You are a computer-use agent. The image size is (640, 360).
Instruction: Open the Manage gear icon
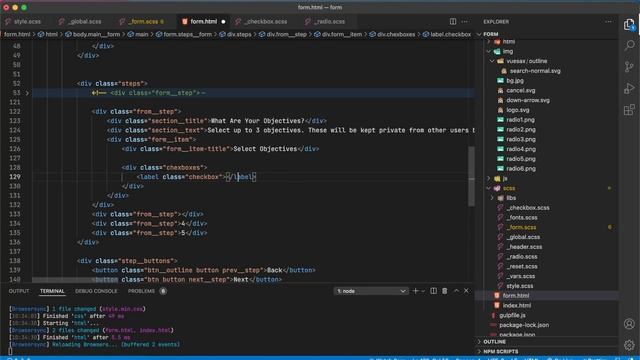[x=629, y=345]
